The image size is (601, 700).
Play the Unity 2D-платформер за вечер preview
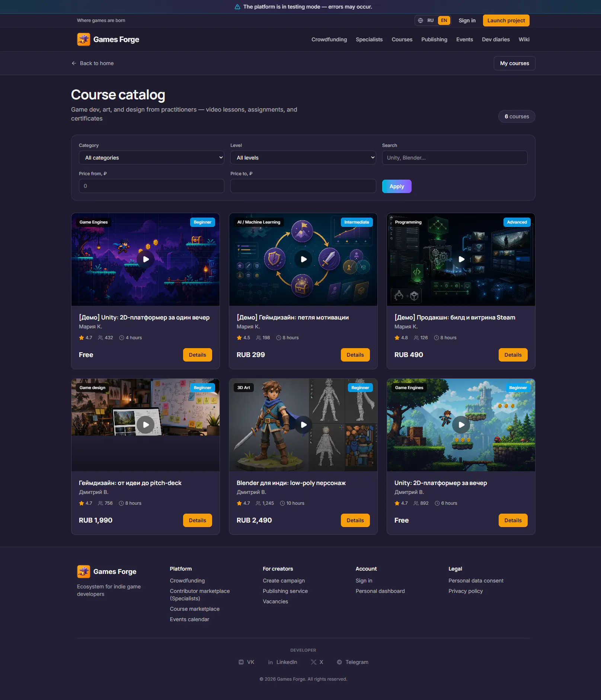click(x=461, y=425)
